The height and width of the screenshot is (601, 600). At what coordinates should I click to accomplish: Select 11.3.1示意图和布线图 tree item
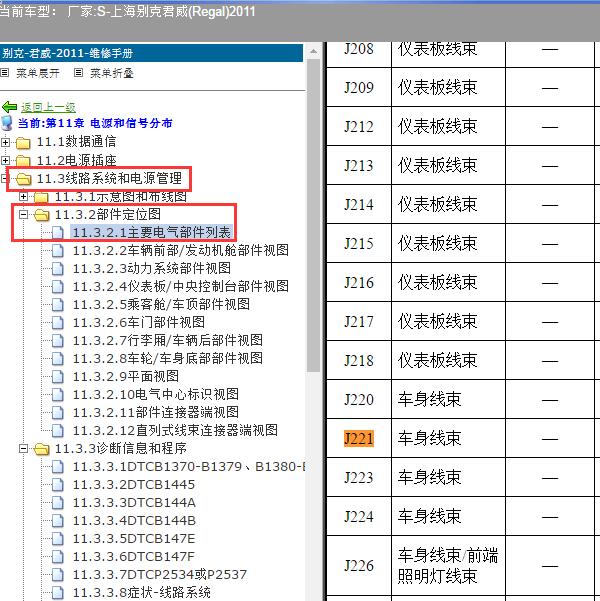[x=120, y=196]
